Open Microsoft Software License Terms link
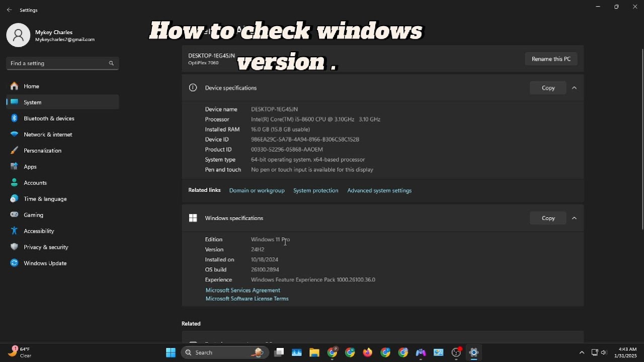Viewport: 644px width, 362px height. [x=247, y=299]
